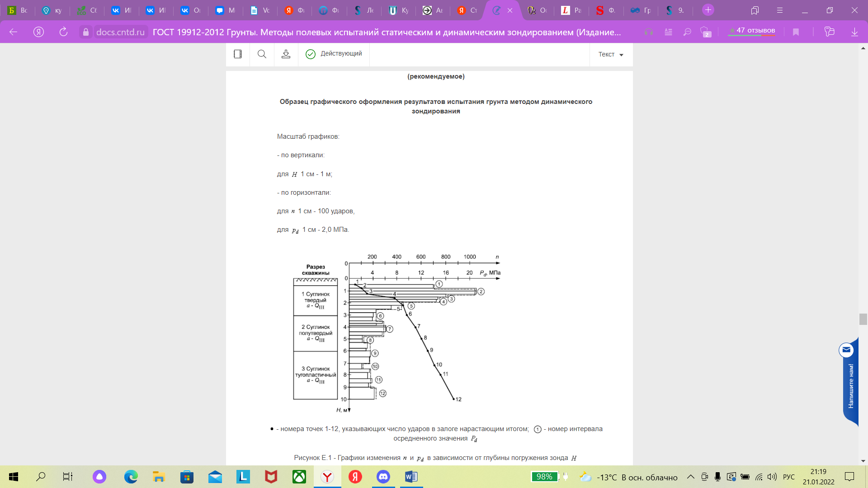Click the Действующий status indicator

[x=334, y=54]
